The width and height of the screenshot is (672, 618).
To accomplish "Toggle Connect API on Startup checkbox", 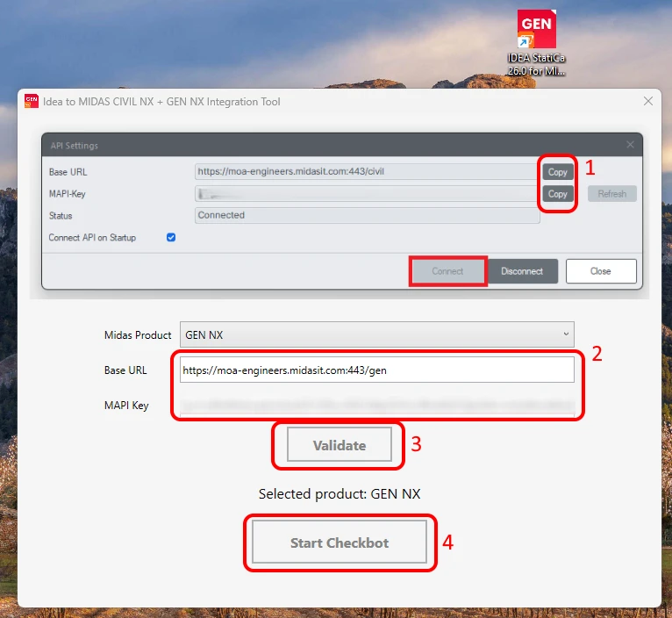I will click(171, 237).
